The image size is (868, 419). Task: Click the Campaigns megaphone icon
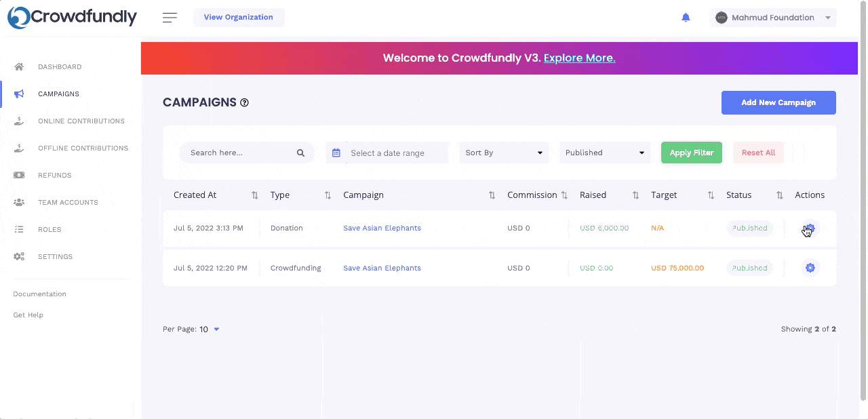click(x=19, y=94)
